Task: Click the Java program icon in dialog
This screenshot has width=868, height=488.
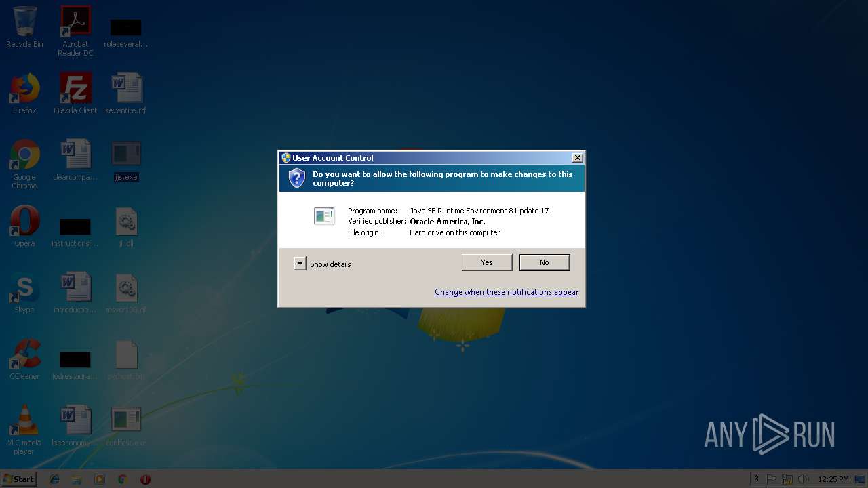Action: [324, 216]
